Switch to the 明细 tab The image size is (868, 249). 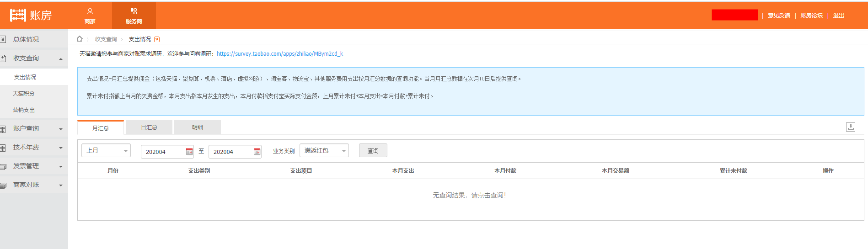click(x=198, y=127)
